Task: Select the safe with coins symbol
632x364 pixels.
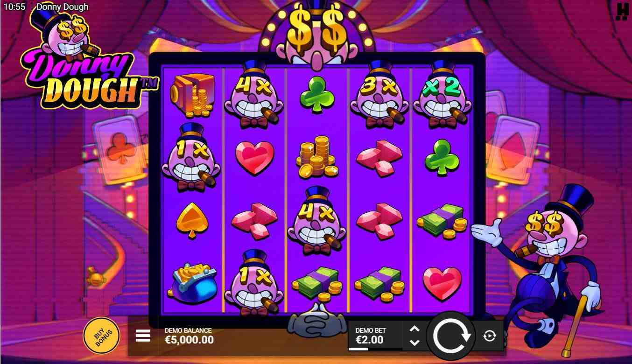Action: coord(192,95)
